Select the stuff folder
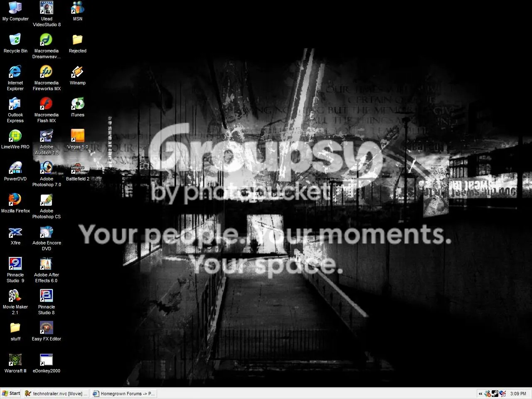This screenshot has height=399, width=532. click(x=15, y=331)
